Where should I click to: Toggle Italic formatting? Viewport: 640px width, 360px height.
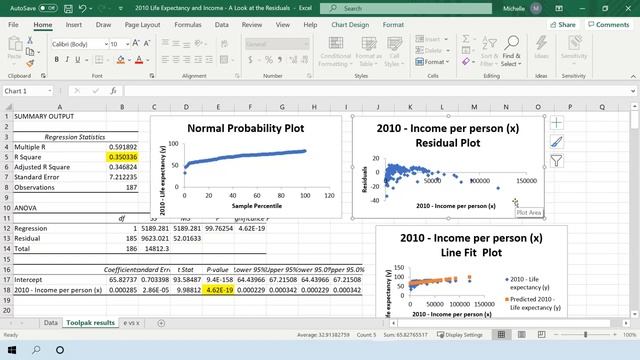click(x=67, y=60)
